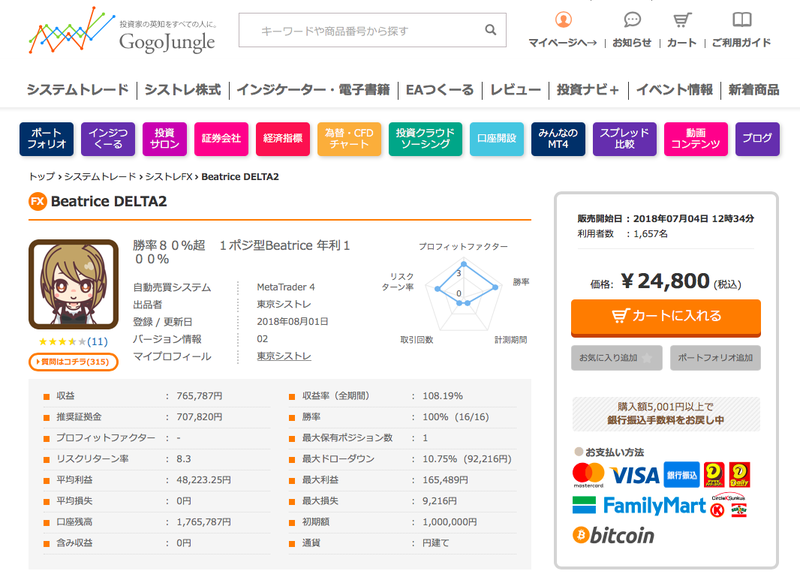Click the search magnifier icon
The width and height of the screenshot is (800, 574).
tap(490, 30)
